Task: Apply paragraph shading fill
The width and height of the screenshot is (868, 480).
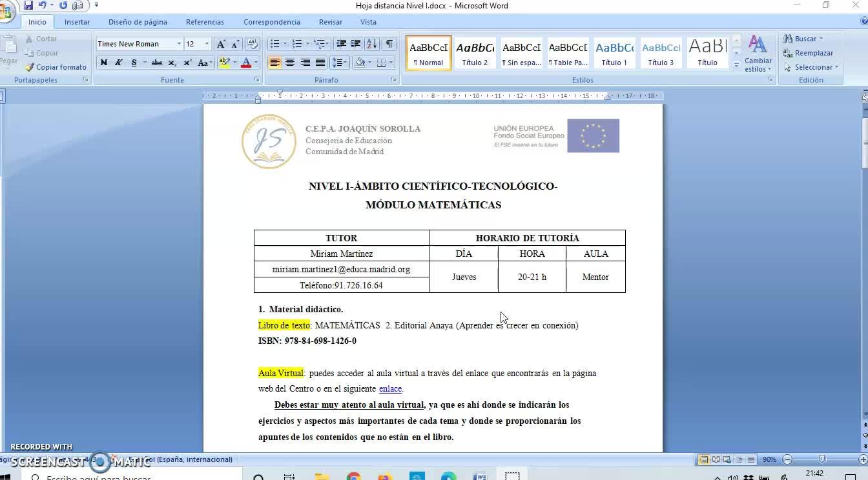Action: click(x=360, y=63)
